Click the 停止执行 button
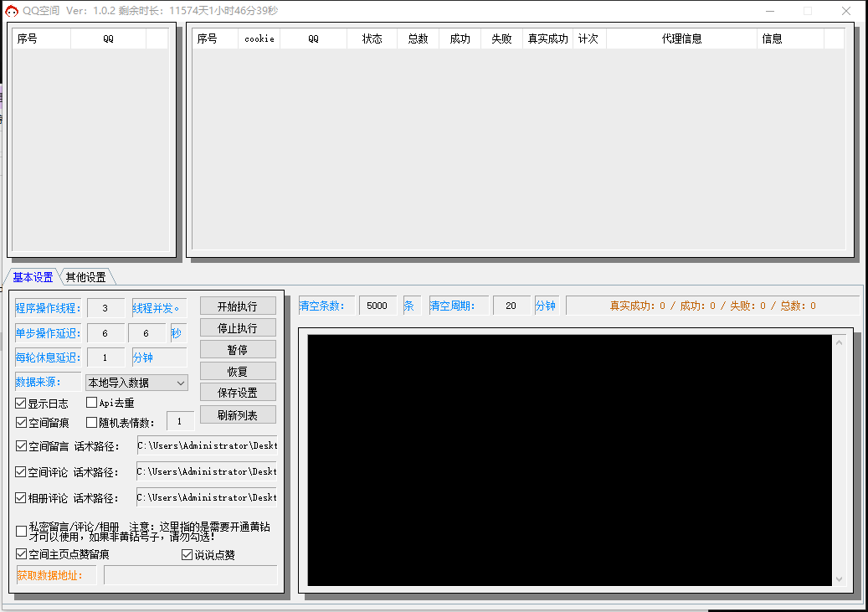The width and height of the screenshot is (868, 612). pos(238,328)
